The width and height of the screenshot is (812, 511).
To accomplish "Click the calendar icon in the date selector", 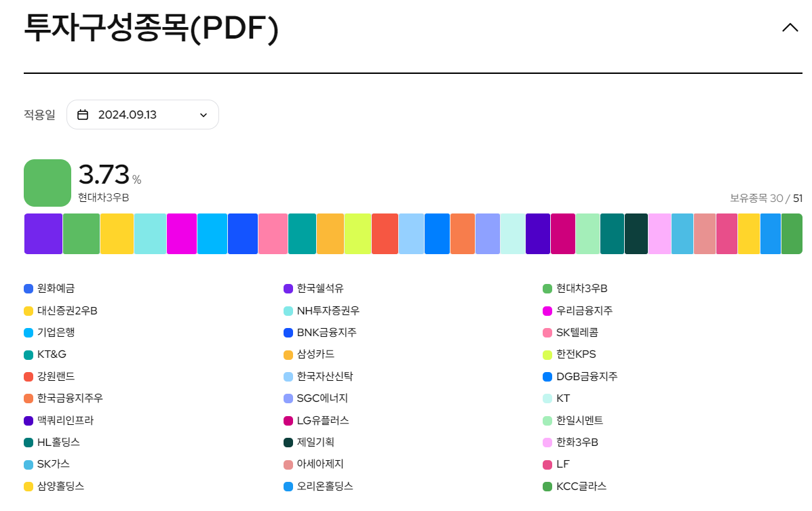I will (x=83, y=115).
